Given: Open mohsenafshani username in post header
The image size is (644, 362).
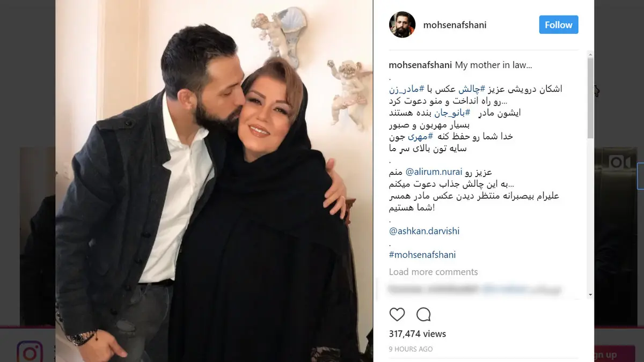Looking at the screenshot, I should 455,25.
